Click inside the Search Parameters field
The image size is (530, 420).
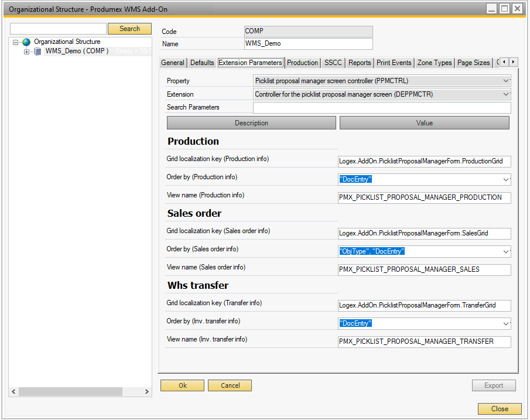point(381,107)
